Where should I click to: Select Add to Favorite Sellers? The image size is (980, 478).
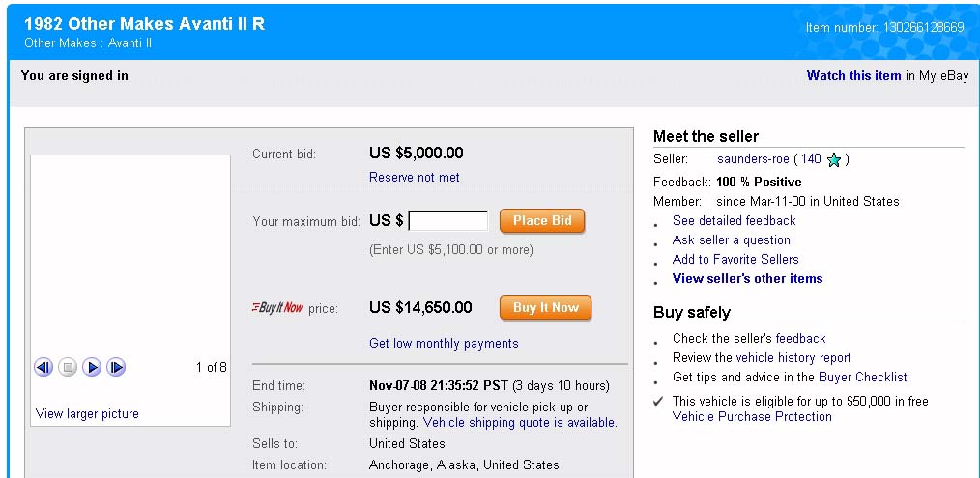[x=735, y=260]
